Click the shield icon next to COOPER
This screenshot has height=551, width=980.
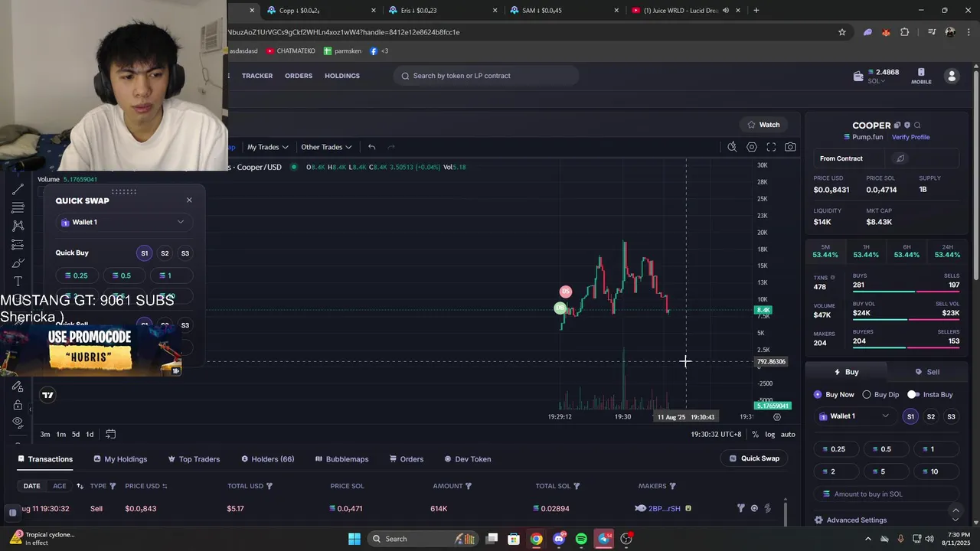click(907, 126)
